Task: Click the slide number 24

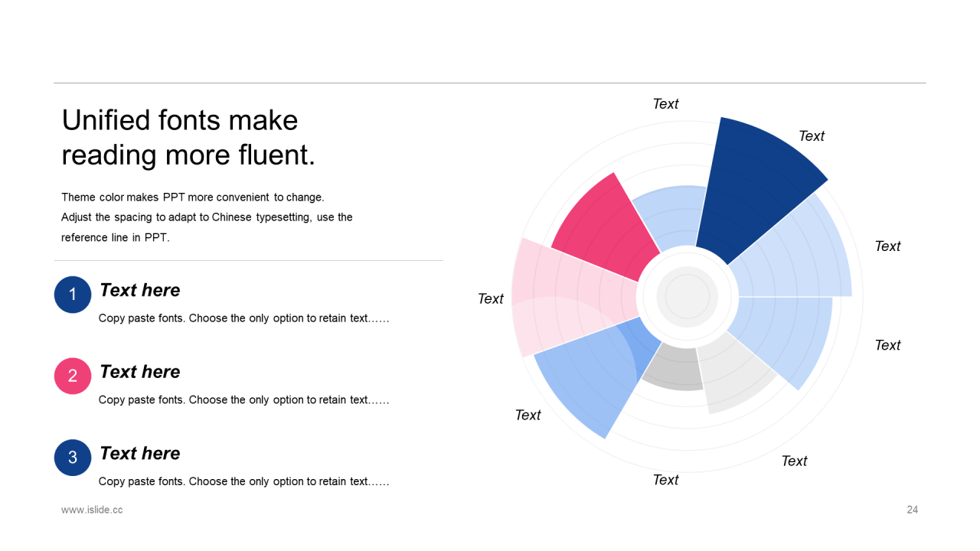Action: pyautogui.click(x=912, y=510)
